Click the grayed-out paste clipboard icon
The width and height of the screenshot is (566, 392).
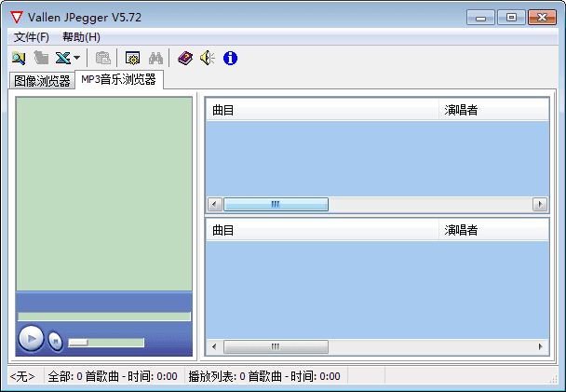[103, 59]
